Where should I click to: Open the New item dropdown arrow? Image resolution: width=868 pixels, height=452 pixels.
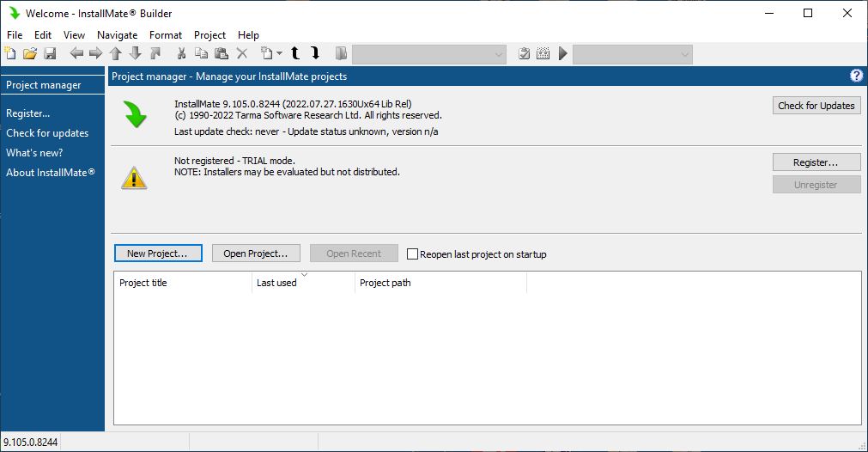tap(279, 53)
